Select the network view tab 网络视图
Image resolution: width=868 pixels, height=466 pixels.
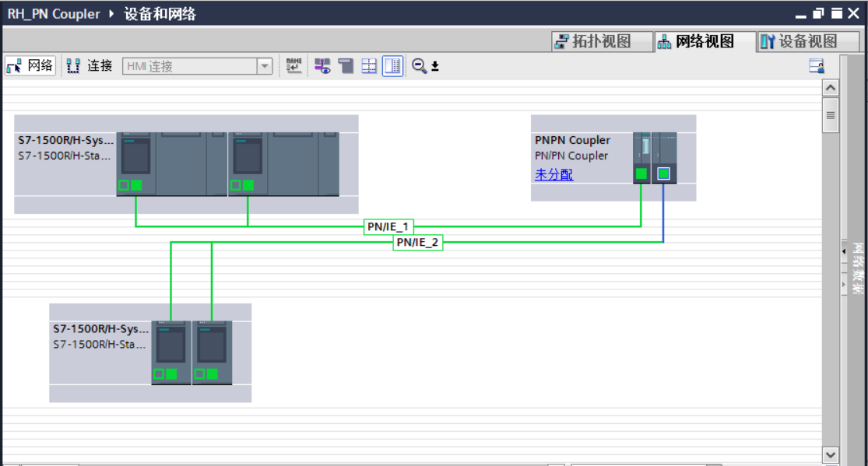[x=705, y=41]
